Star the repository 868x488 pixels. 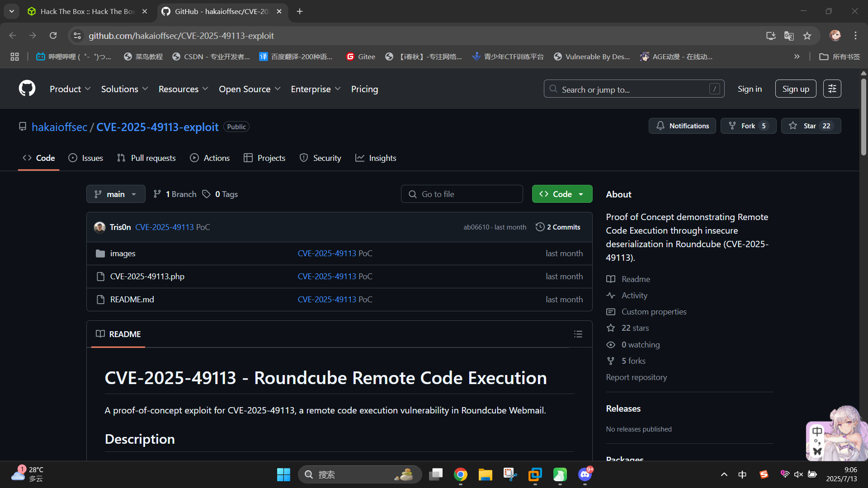pyautogui.click(x=811, y=126)
